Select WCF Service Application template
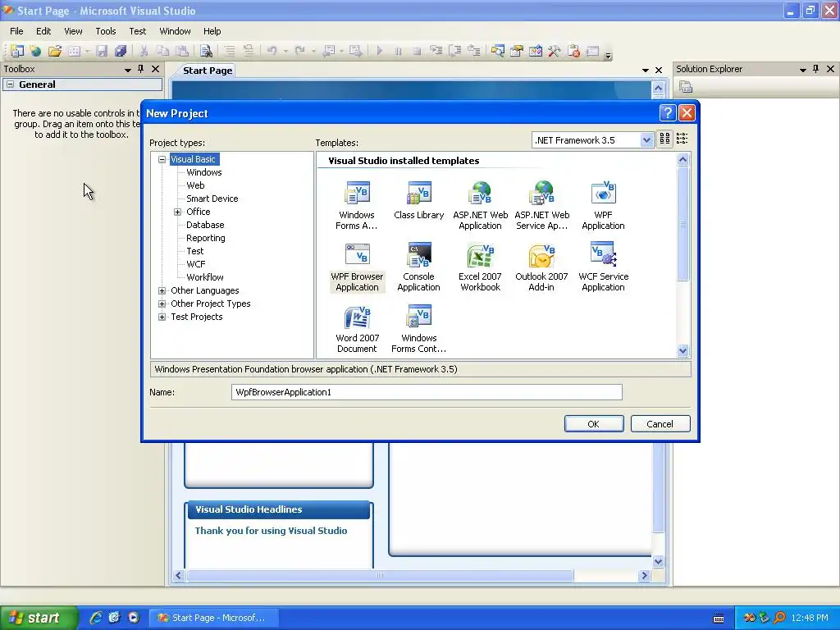The image size is (840, 630). 603,267
